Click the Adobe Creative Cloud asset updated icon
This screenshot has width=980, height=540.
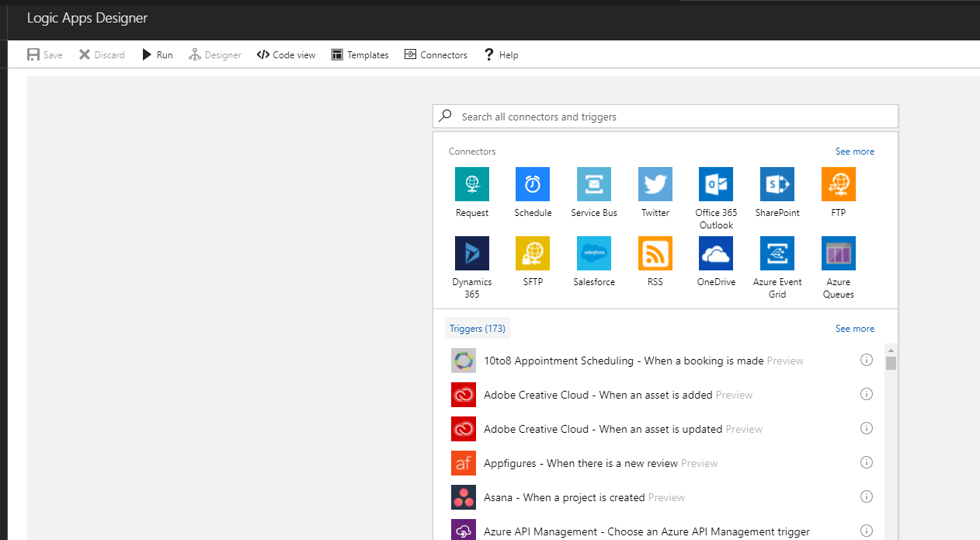pos(464,429)
